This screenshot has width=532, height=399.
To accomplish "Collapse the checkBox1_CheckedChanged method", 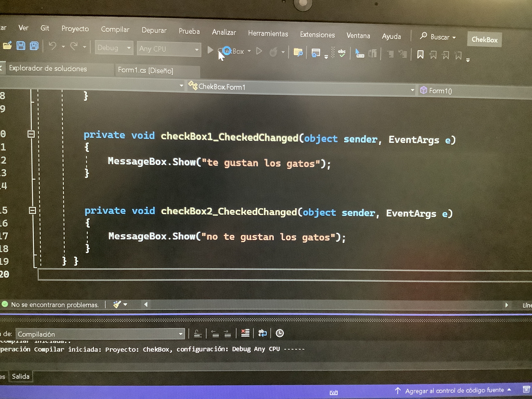I will pyautogui.click(x=31, y=134).
